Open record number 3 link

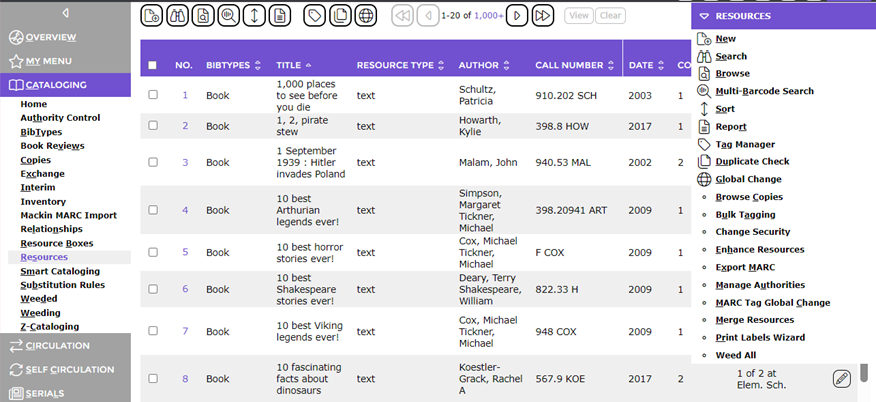(185, 162)
